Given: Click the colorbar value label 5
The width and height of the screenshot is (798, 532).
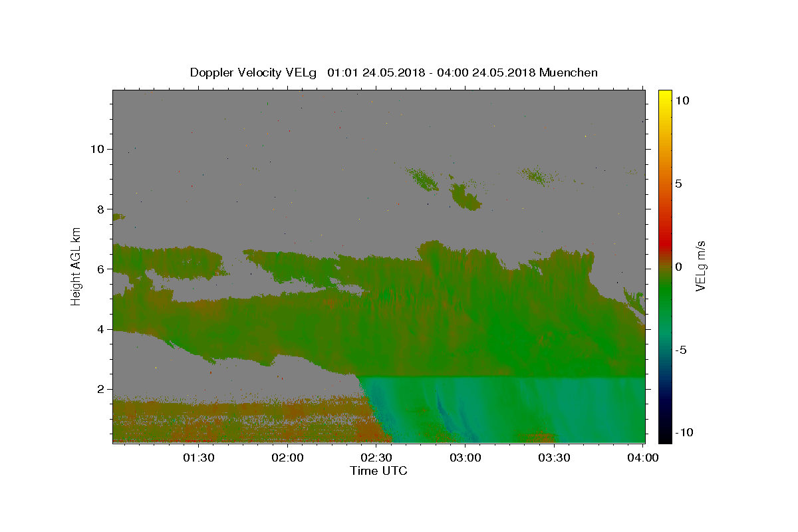Looking at the screenshot, I should click(x=678, y=184).
